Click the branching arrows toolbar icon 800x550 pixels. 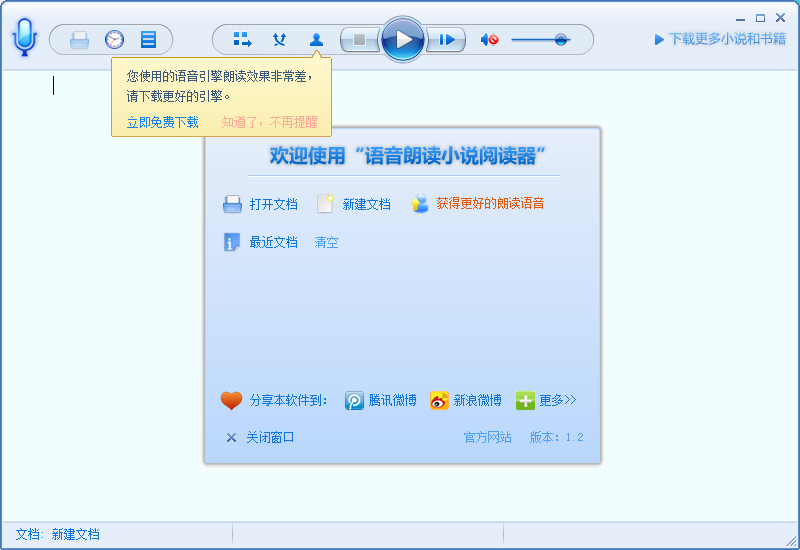[279, 39]
